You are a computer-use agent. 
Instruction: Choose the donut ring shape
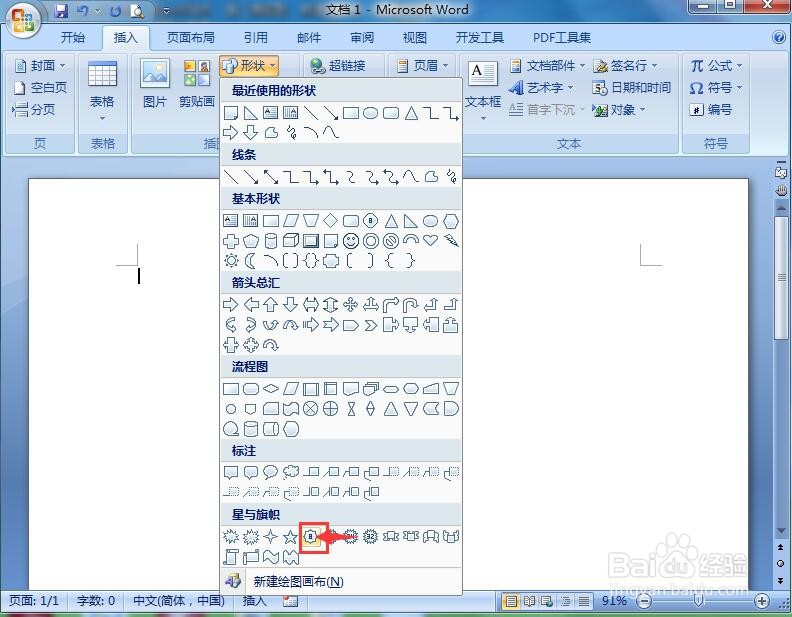point(371,241)
